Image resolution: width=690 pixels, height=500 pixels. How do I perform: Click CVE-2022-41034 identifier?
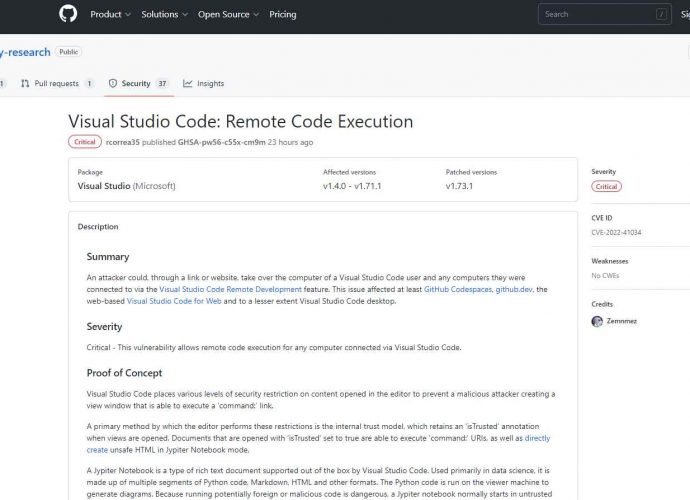pos(616,232)
